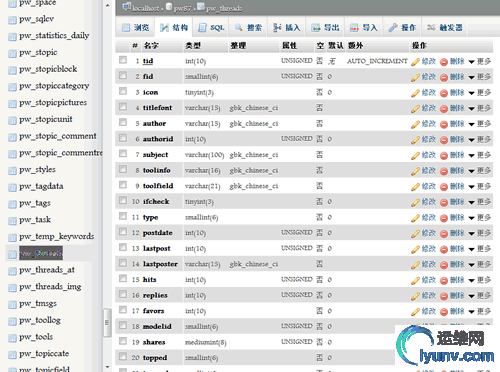Tick the checkbox for titlefont column
500x372 pixels.
(123, 107)
